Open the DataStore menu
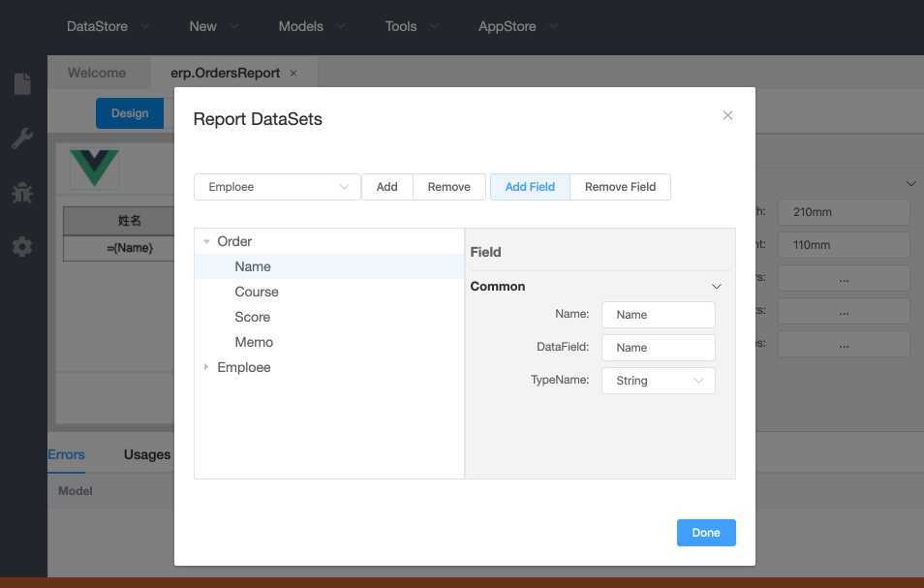924x588 pixels. pos(97,26)
